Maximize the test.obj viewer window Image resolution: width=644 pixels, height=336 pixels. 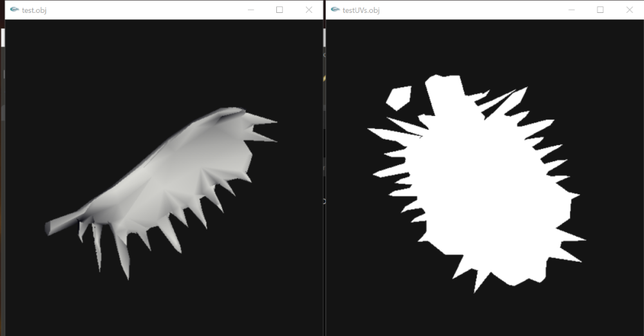pyautogui.click(x=279, y=10)
